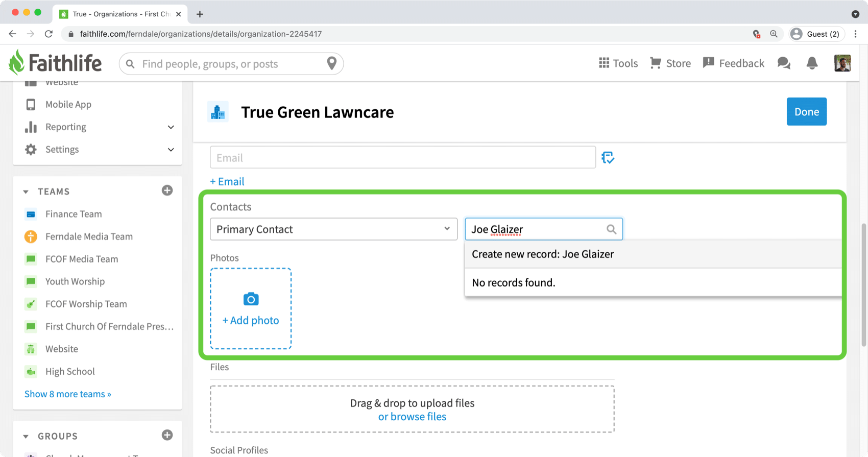Open the Youth Worship team
Viewport: 868px width, 457px height.
(75, 281)
